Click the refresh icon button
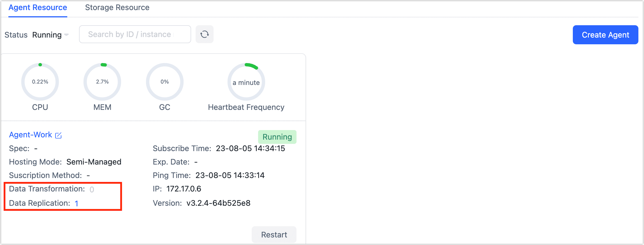This screenshot has height=245, width=644. pos(204,34)
